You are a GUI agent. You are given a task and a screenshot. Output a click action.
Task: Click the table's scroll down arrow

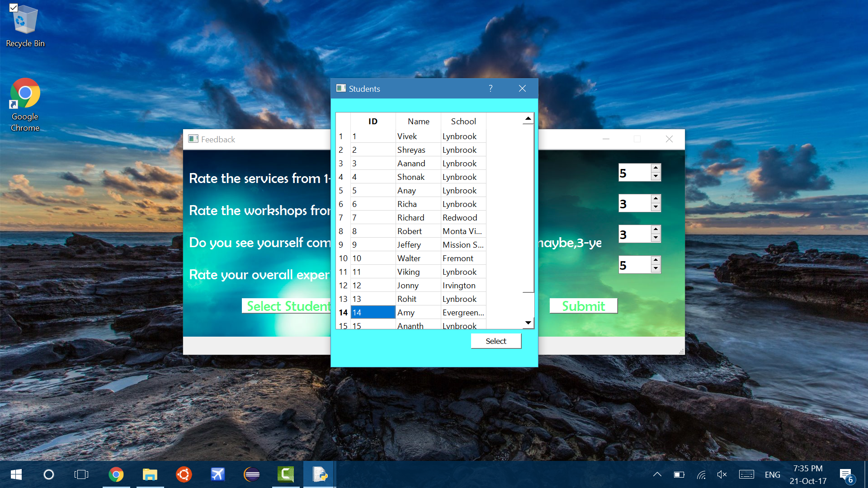click(x=528, y=323)
